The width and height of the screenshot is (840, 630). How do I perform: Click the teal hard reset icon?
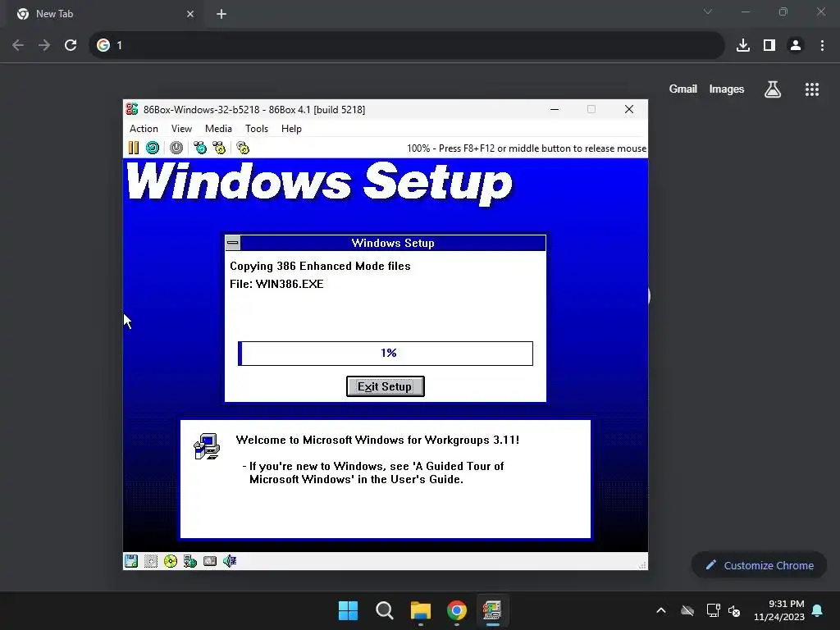pyautogui.click(x=153, y=148)
